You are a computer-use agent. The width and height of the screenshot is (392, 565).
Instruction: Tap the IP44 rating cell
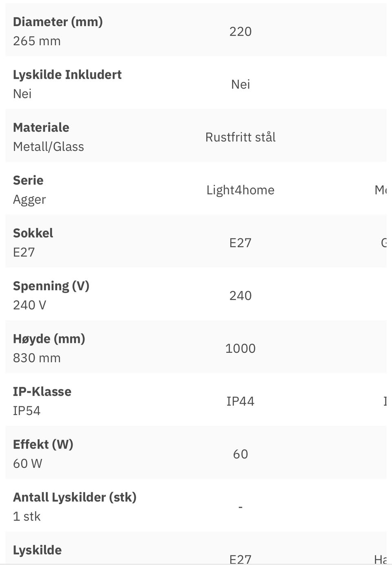pos(240,401)
